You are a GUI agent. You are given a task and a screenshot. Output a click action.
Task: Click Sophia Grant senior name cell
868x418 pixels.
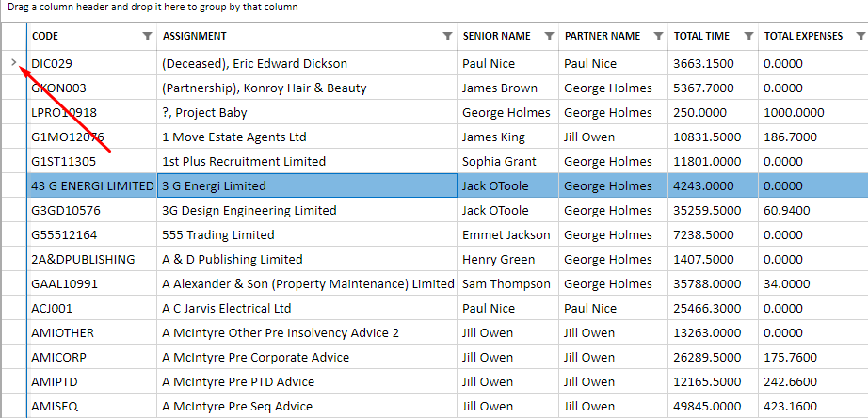(499, 162)
